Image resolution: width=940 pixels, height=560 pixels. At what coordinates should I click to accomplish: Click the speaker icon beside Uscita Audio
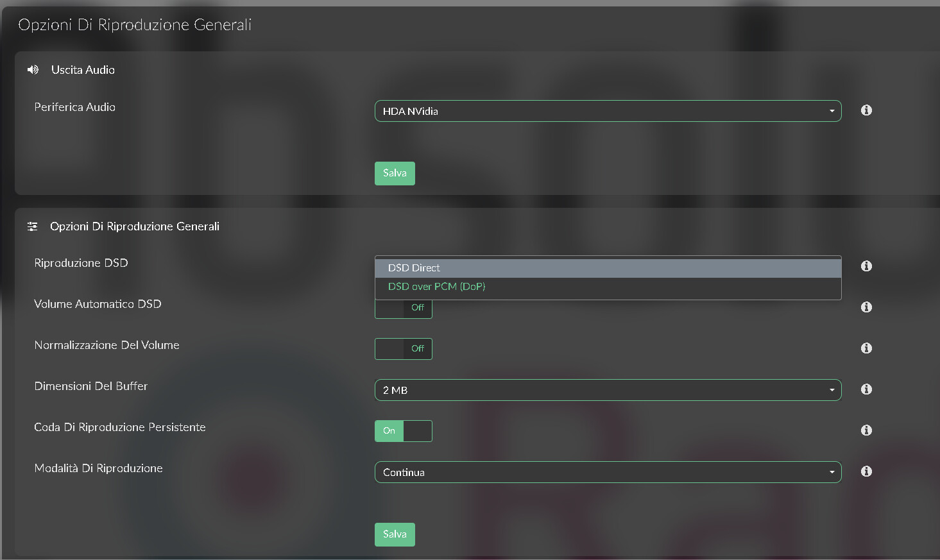(x=33, y=70)
